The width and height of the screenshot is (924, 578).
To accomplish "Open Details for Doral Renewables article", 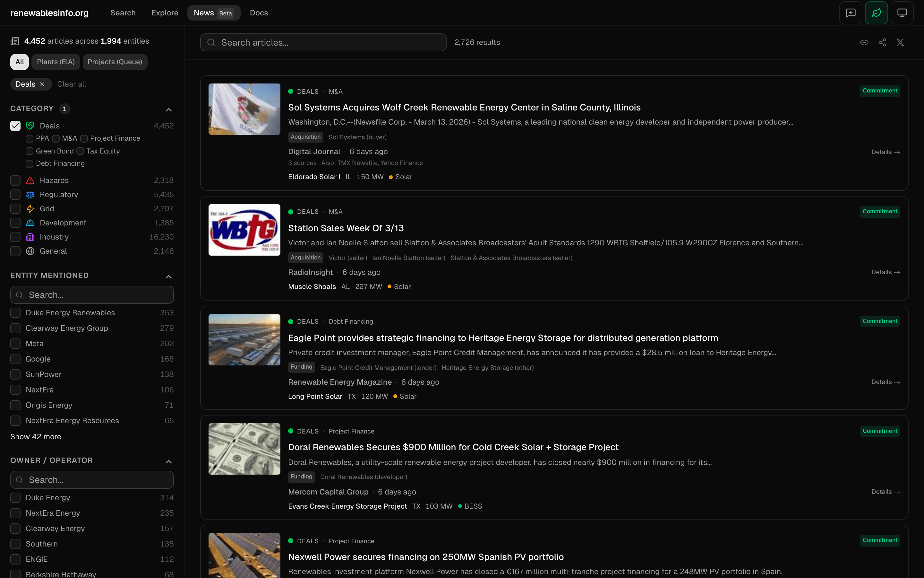I will tap(886, 492).
